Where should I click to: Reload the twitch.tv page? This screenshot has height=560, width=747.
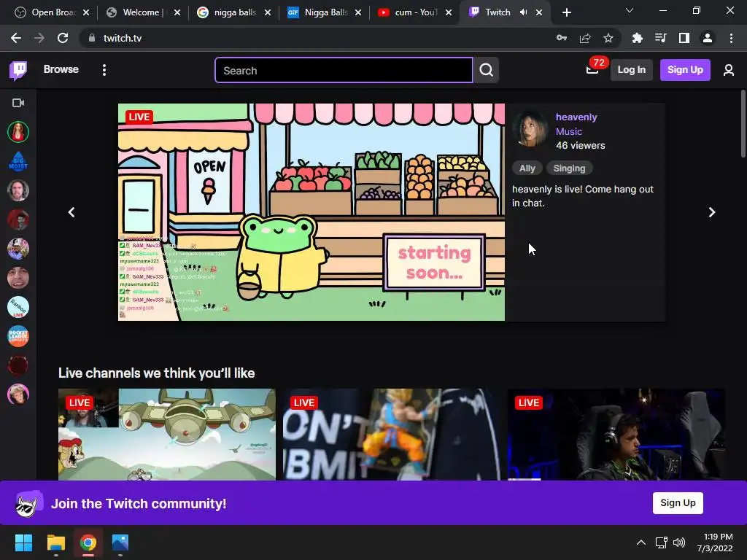63,38
